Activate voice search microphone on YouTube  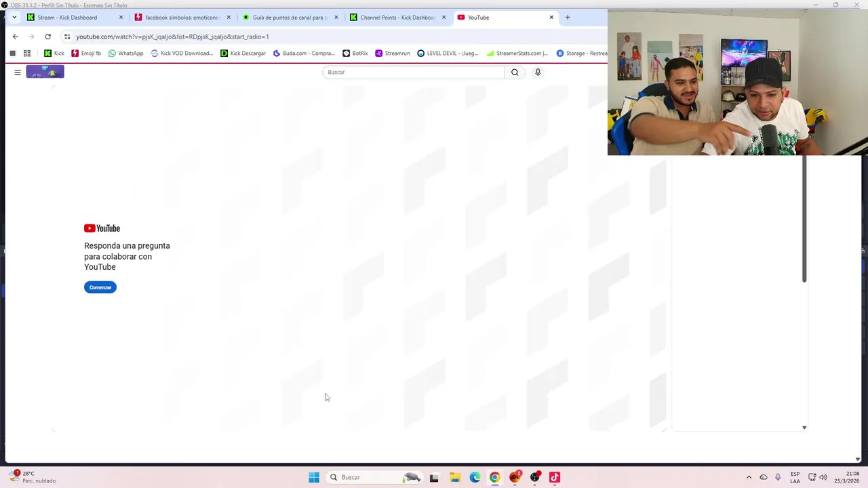[538, 72]
